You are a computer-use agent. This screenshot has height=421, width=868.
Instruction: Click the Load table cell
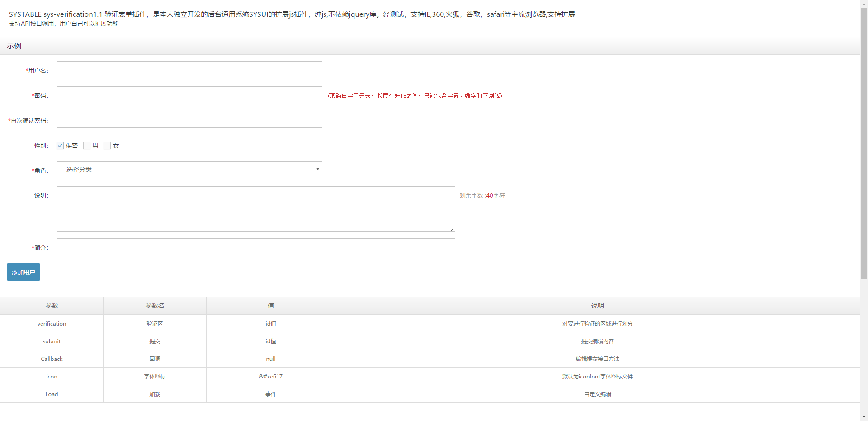pos(52,394)
